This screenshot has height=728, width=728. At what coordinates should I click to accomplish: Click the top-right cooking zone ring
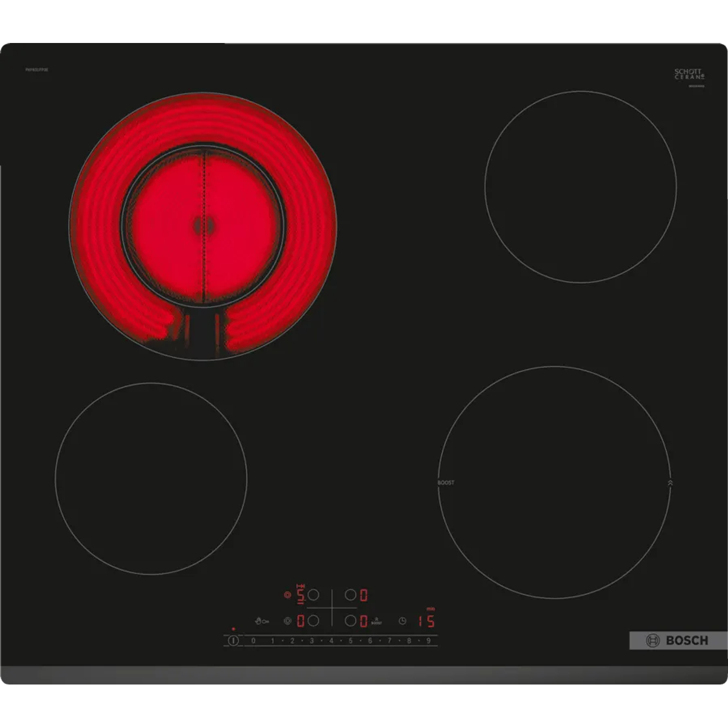[580, 187]
